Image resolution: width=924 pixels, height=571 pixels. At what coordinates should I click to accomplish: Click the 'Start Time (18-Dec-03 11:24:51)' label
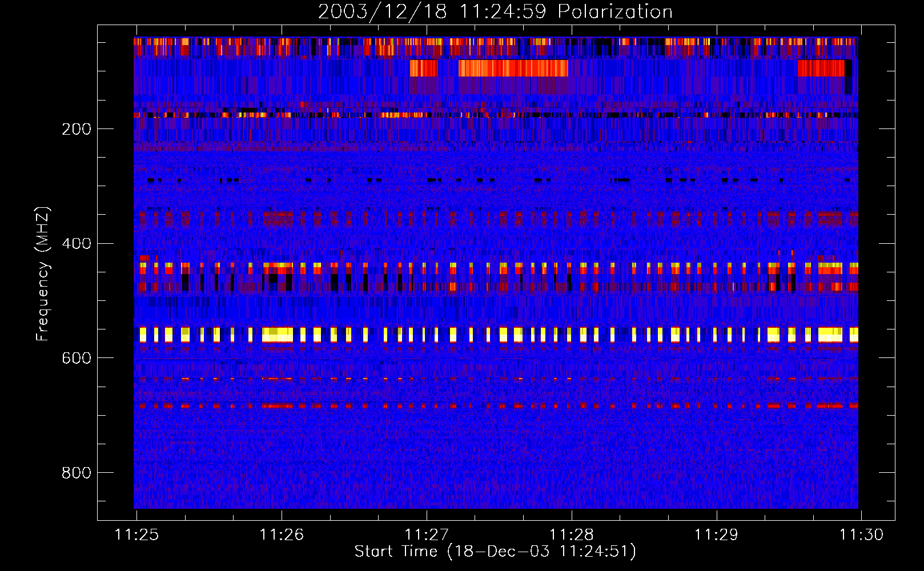tap(495, 552)
